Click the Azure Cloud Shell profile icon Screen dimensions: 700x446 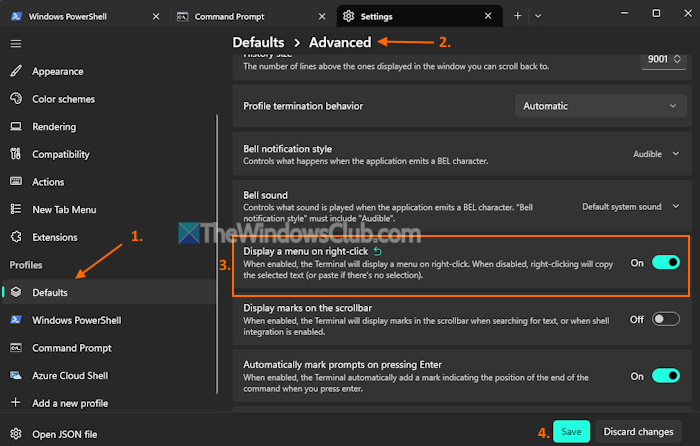tap(16, 375)
